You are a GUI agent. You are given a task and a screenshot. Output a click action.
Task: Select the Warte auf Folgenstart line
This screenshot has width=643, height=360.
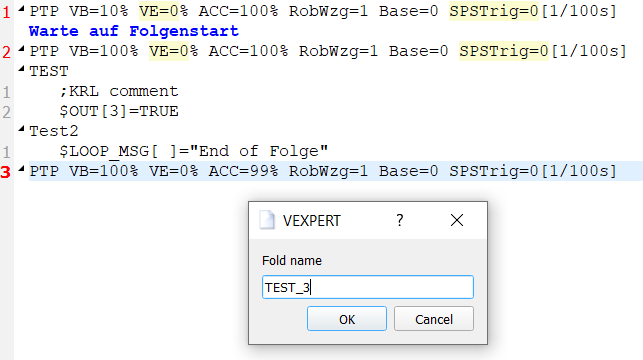(x=134, y=31)
